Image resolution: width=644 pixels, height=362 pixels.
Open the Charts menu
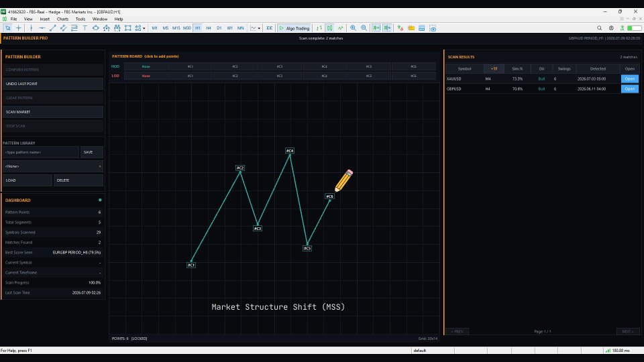coord(62,19)
